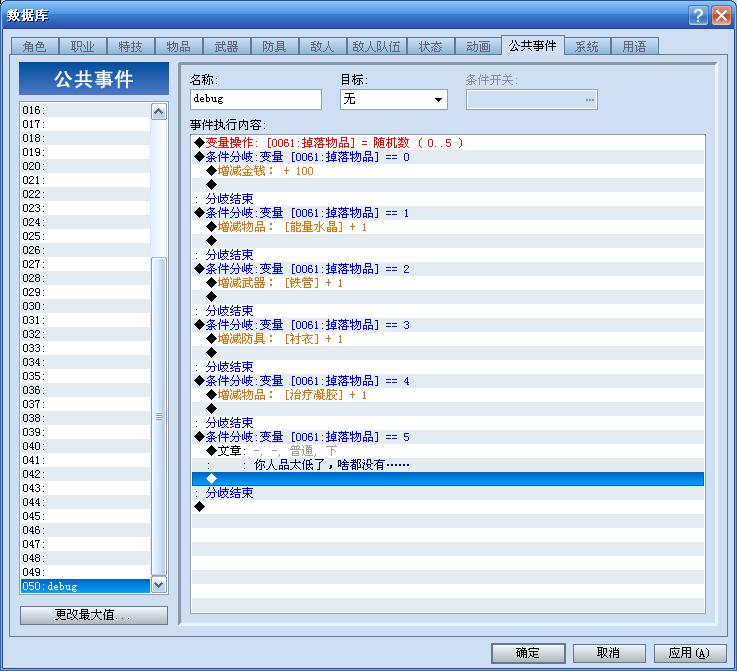The width and height of the screenshot is (737, 671).
Task: Select list entry 020:
Action: pyautogui.click(x=86, y=166)
